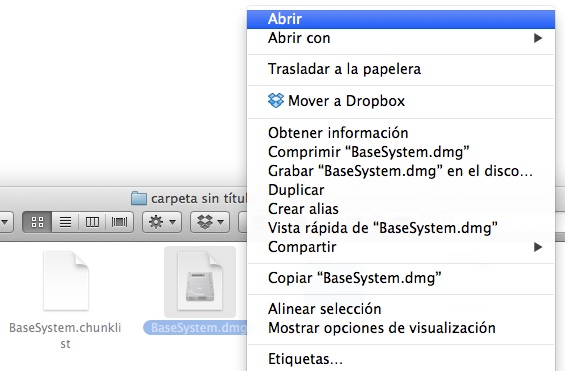
Task: Switch to list view mode
Action: point(65,222)
